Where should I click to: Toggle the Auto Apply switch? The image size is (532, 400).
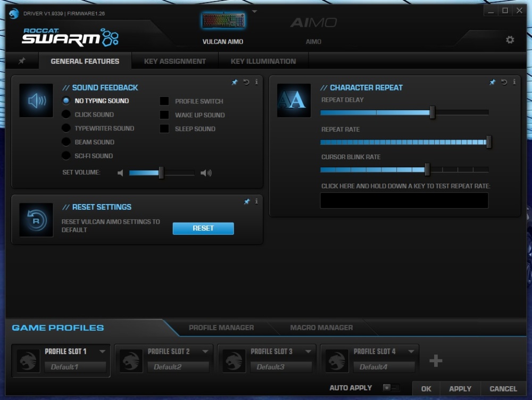click(x=391, y=387)
